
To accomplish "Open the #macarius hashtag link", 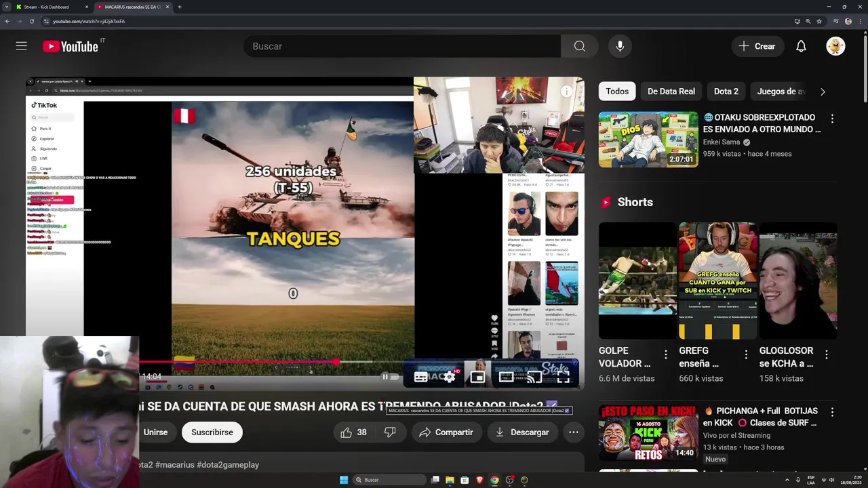I will point(174,465).
